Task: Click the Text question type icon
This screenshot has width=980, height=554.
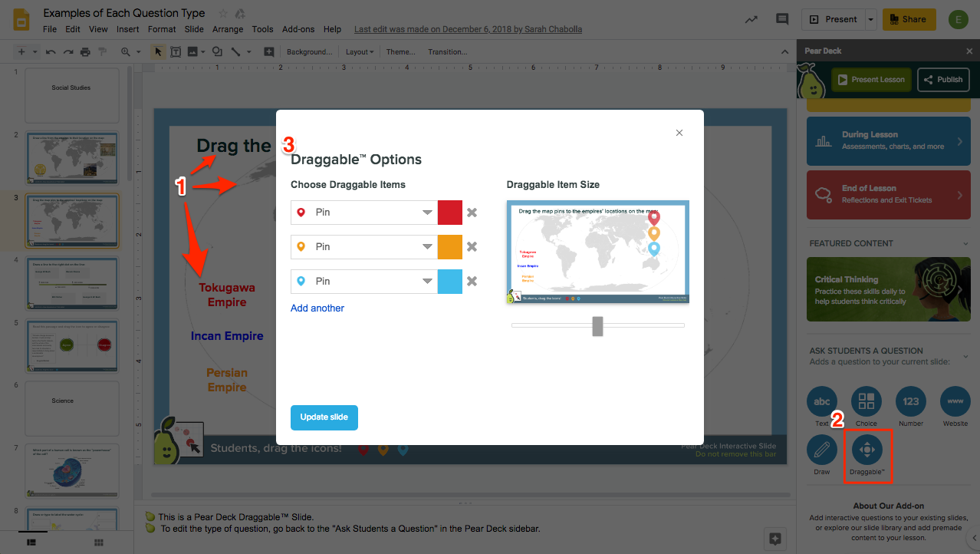Action: tap(822, 401)
